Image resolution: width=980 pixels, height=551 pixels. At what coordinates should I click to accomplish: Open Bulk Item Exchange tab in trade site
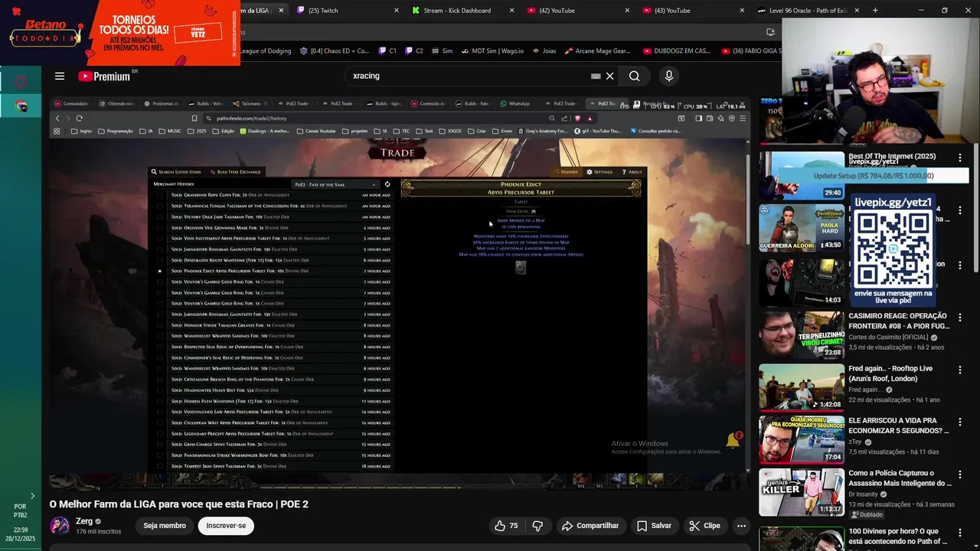(x=235, y=172)
